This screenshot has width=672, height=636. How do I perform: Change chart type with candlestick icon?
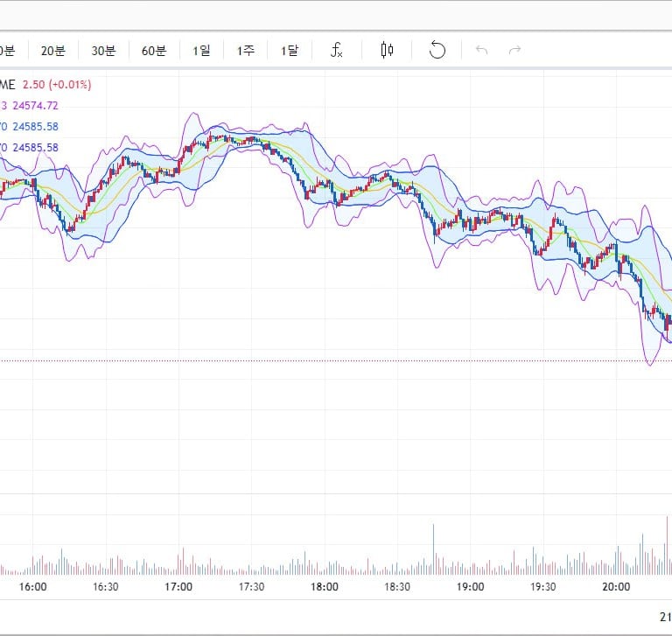(x=387, y=51)
